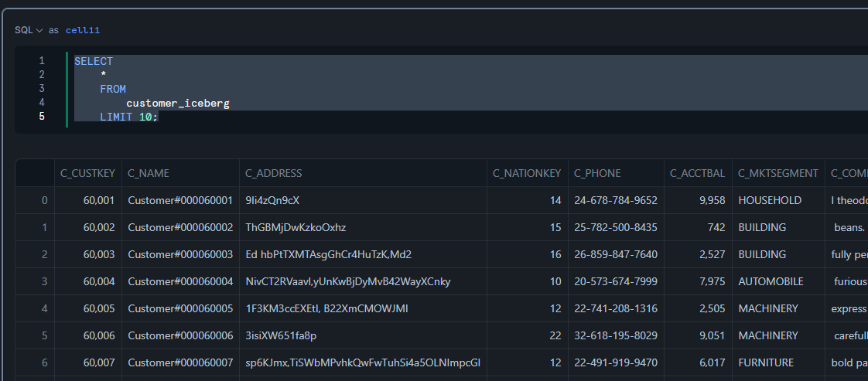
Task: Click the asterisk on line 2
Action: click(103, 75)
